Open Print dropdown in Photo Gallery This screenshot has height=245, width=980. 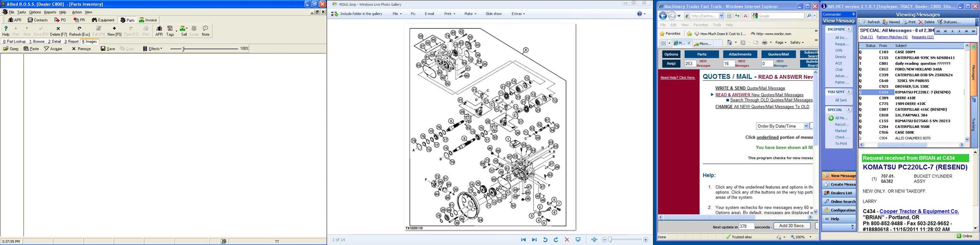[x=450, y=14]
